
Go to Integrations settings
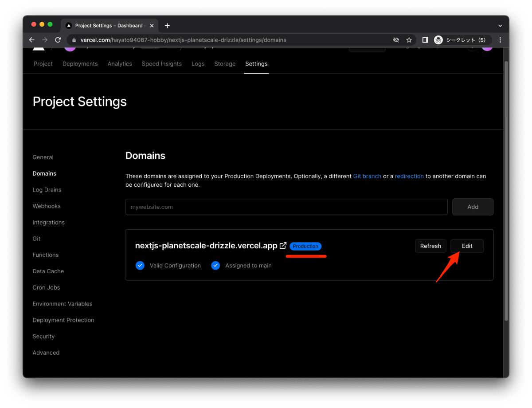(x=48, y=223)
